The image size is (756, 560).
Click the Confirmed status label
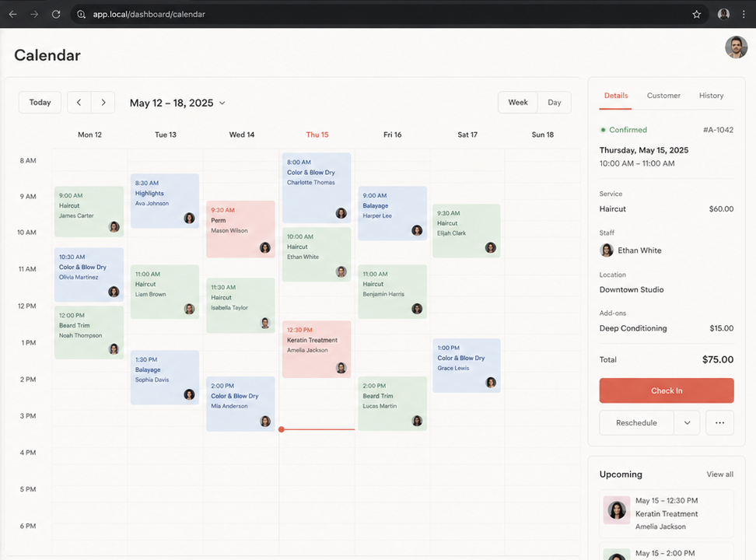628,130
